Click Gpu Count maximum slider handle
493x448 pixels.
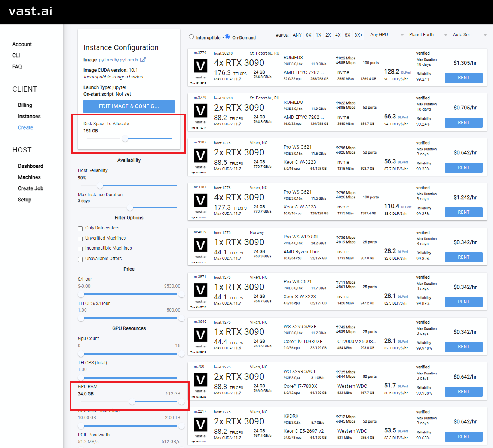point(181,353)
